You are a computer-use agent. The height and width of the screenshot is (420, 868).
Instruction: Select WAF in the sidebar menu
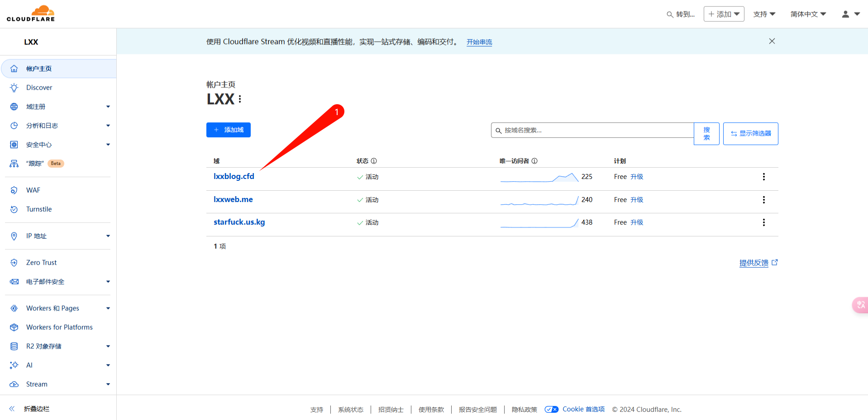click(33, 190)
